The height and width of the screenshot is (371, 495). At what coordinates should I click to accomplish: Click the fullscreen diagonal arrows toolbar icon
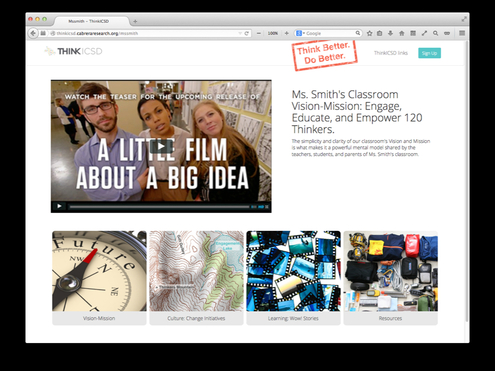(424, 33)
